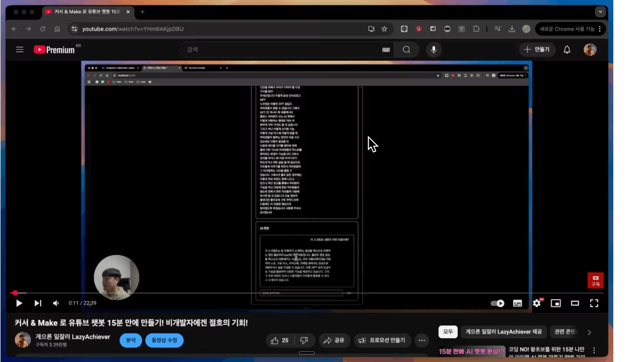Image resolution: width=644 pixels, height=362 pixels.
Task: Open the Chrome three-dot menu
Action: [600, 29]
